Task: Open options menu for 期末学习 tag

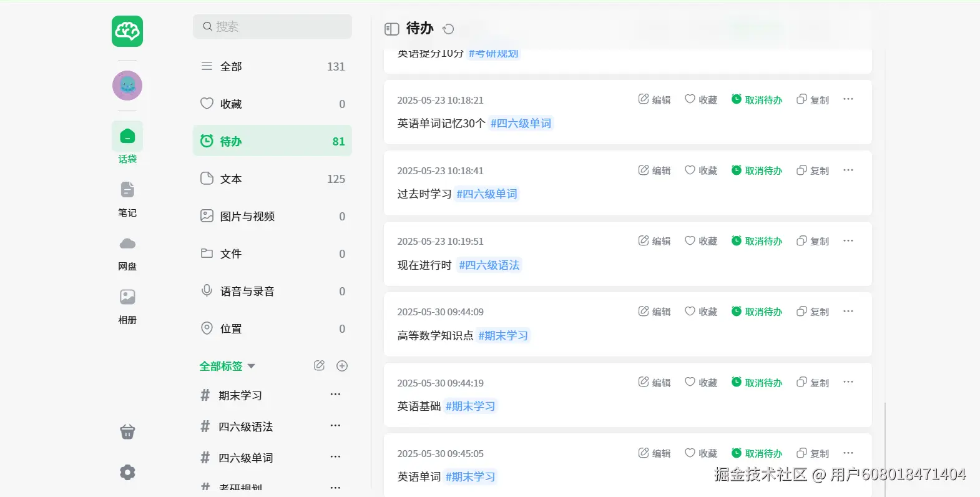Action: pos(335,395)
